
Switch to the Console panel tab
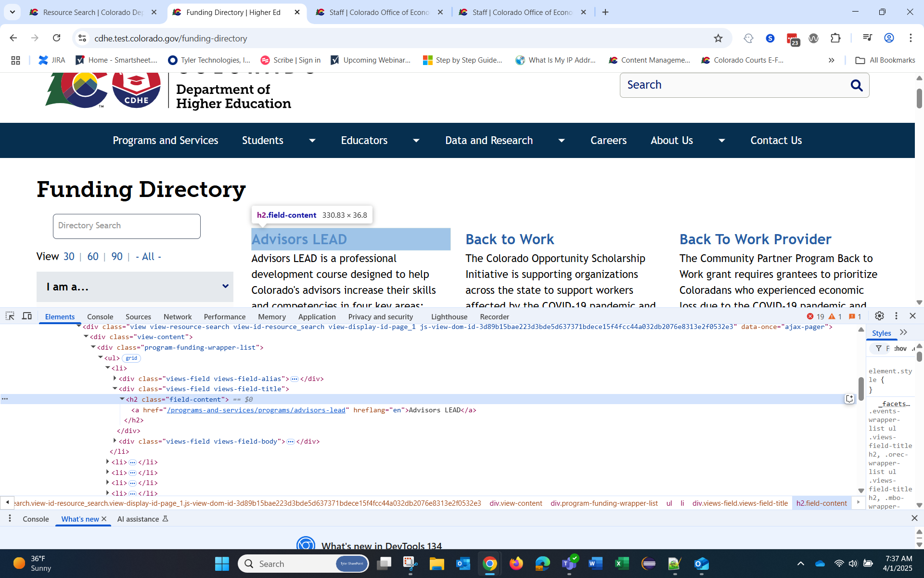(100, 316)
